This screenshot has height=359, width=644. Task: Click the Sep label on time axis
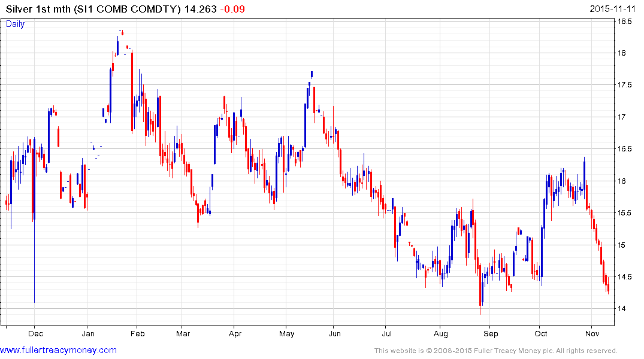(x=491, y=333)
